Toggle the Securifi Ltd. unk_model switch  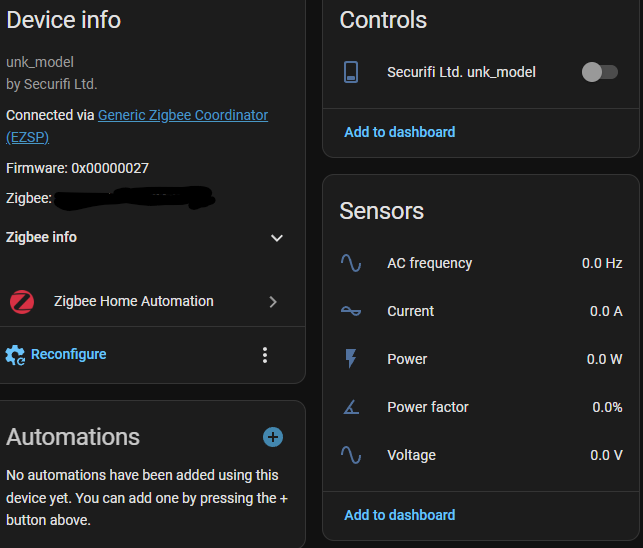[599, 72]
